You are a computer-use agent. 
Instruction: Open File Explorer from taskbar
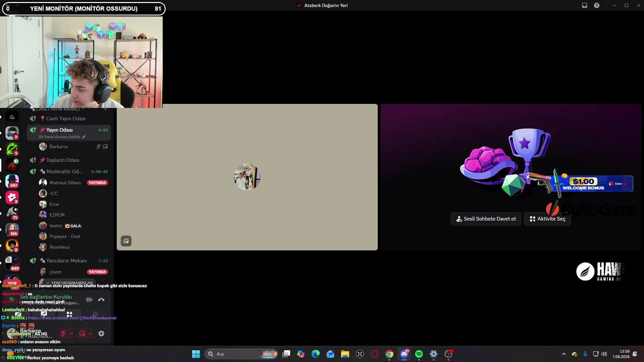point(345,354)
